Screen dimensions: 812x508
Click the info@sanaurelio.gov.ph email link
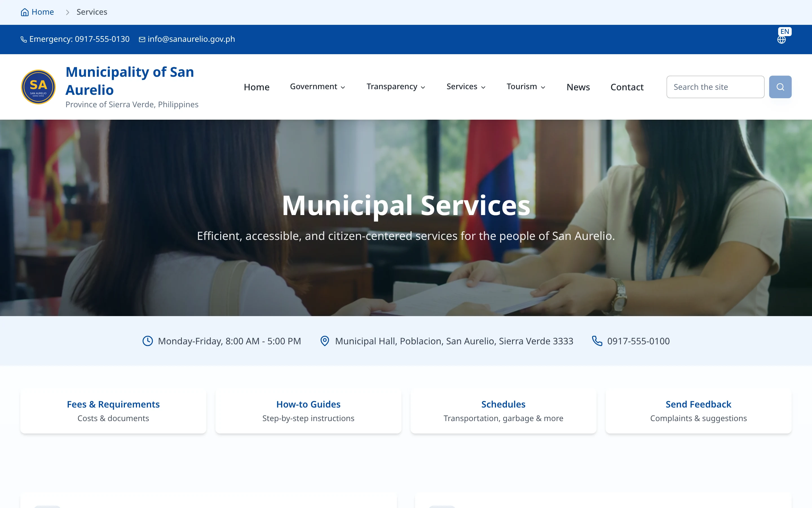coord(191,39)
